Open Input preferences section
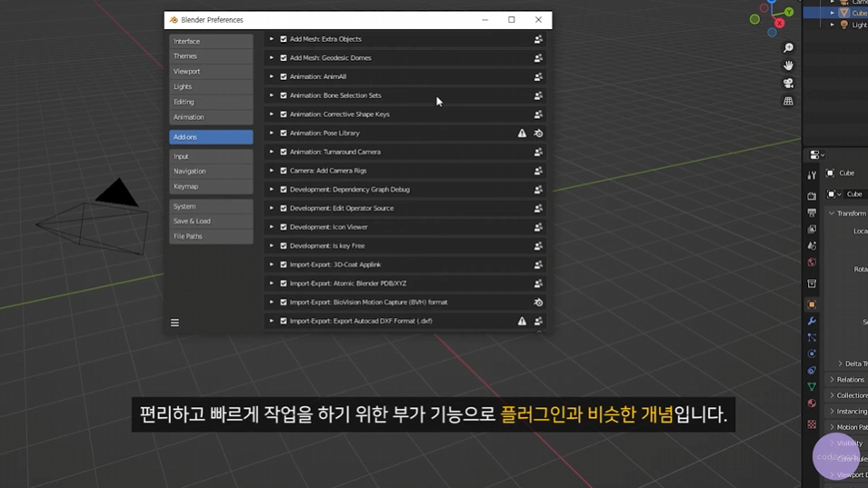The image size is (868, 488). 211,156
